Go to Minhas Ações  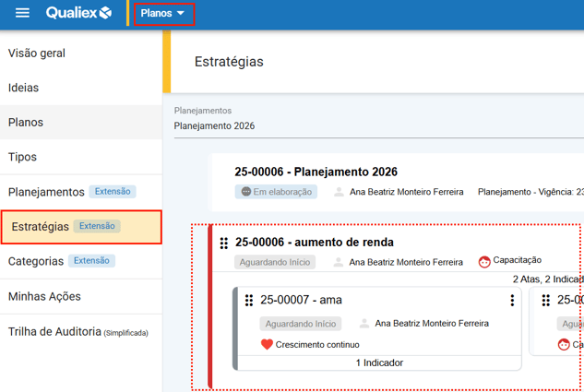pyautogui.click(x=44, y=297)
